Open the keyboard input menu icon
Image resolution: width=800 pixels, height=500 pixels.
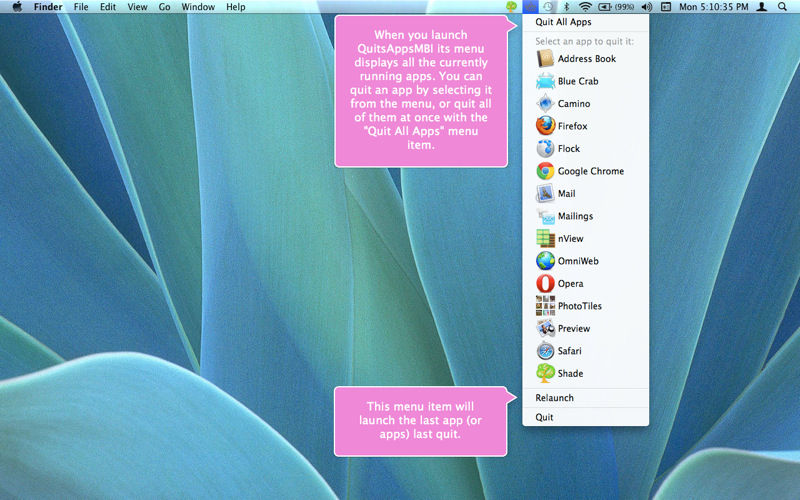(666, 7)
